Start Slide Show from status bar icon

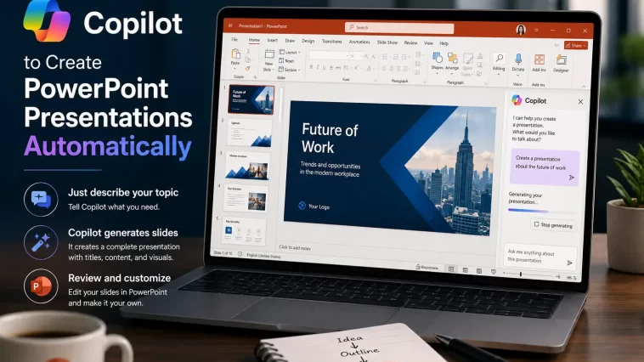[494, 272]
